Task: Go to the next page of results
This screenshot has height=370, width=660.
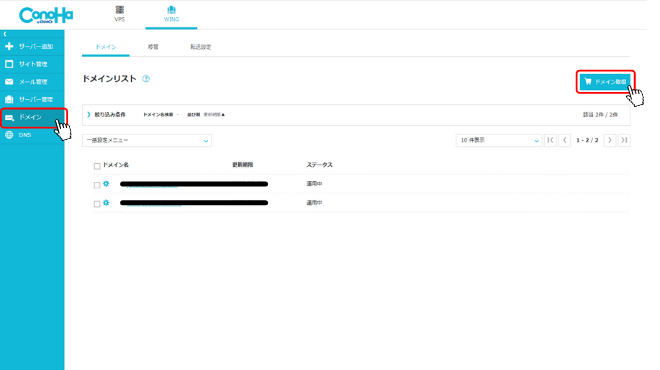Action: (609, 140)
